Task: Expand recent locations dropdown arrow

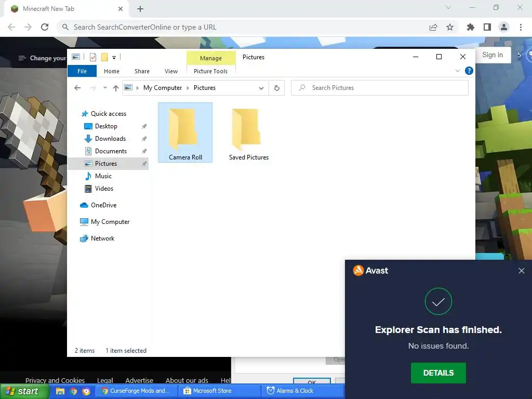Action: pos(105,87)
